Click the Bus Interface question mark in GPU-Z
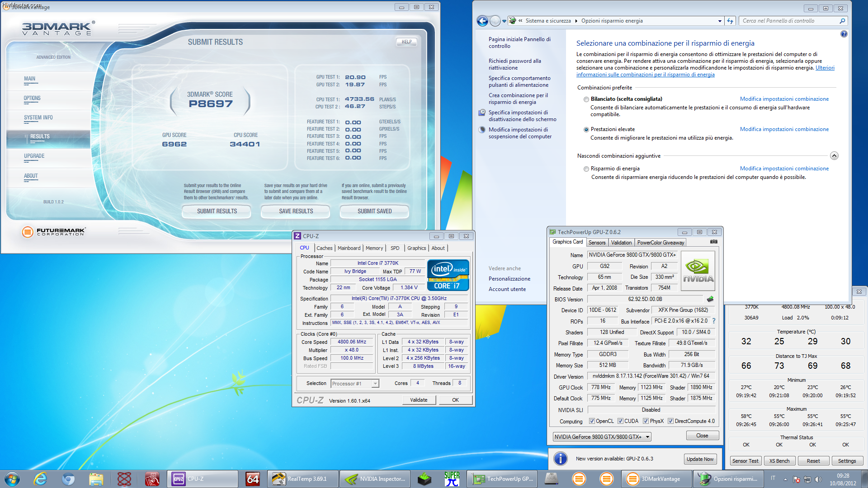Image resolution: width=868 pixels, height=488 pixels. 714,321
